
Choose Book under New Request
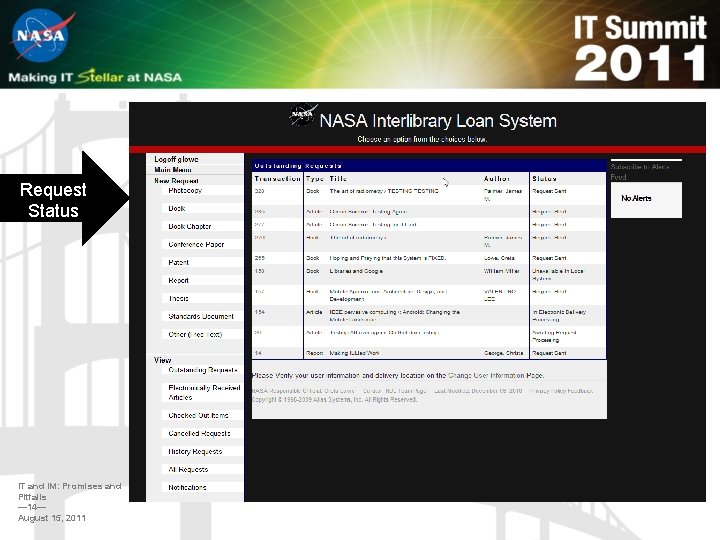pos(176,208)
